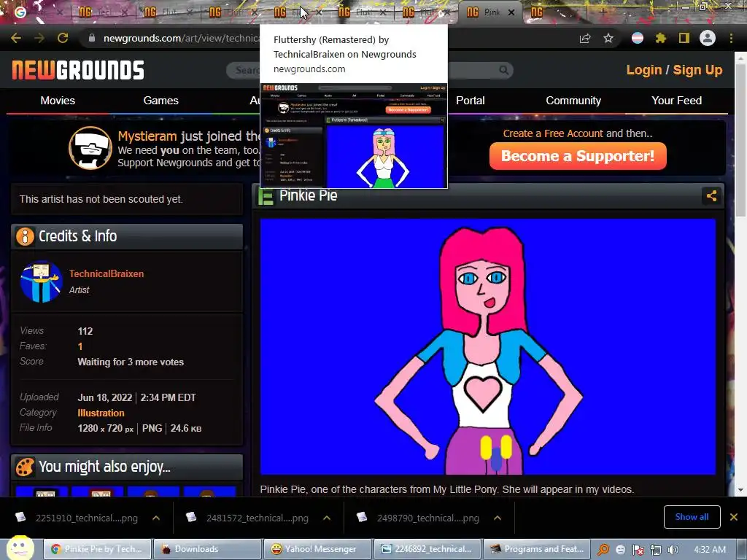Close the active Pinkie Pie browser tab
This screenshot has height=560, width=747.
pyautogui.click(x=511, y=12)
